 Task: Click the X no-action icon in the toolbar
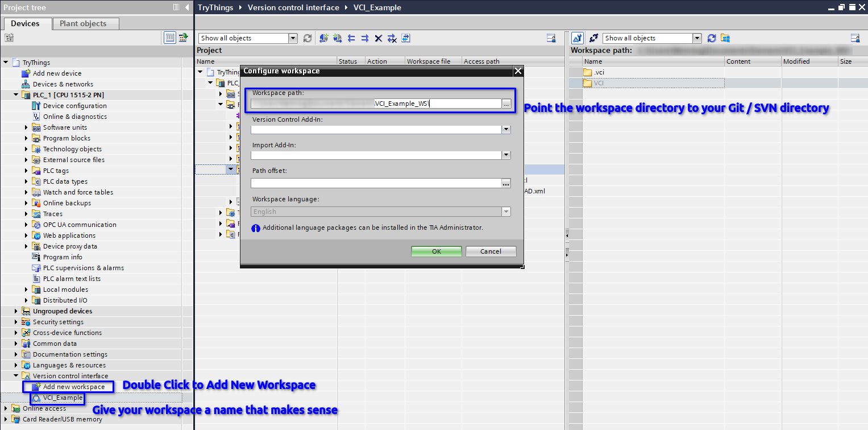[x=378, y=38]
